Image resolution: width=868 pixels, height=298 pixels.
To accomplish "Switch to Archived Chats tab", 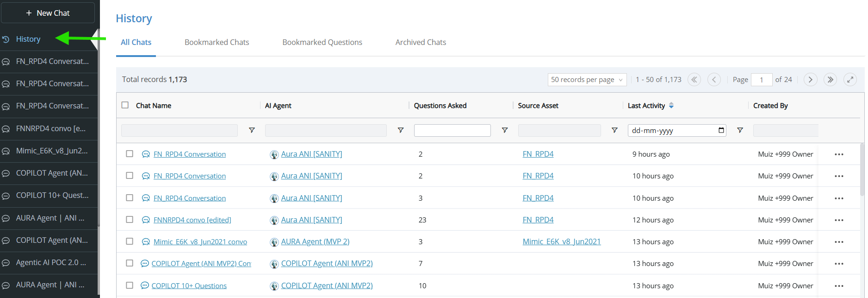I will (x=421, y=42).
